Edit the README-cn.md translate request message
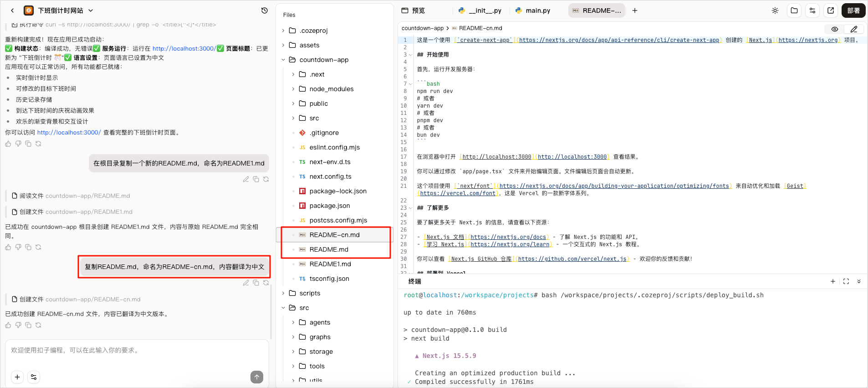This screenshot has height=388, width=868. click(246, 283)
